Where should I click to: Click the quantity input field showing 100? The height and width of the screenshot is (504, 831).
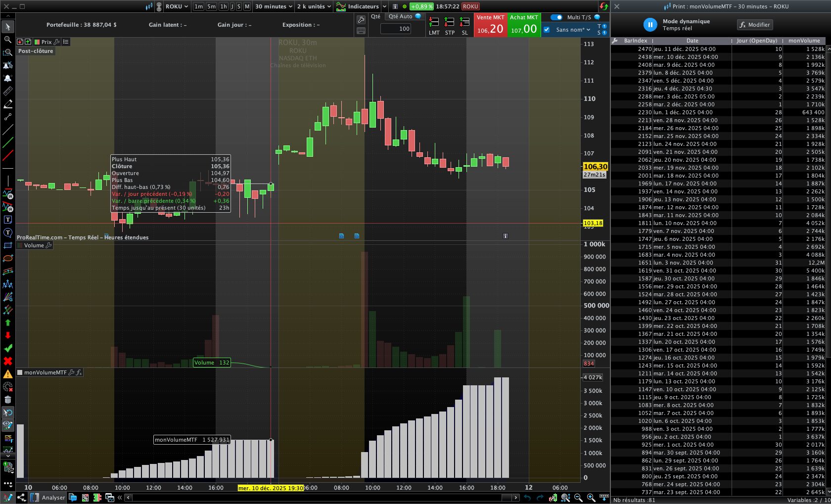click(x=396, y=29)
